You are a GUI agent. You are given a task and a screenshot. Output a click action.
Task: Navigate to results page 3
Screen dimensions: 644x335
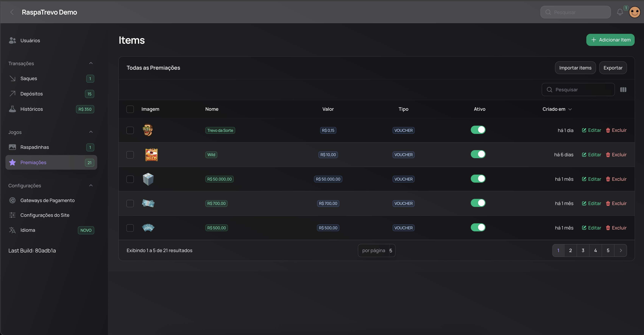583,250
